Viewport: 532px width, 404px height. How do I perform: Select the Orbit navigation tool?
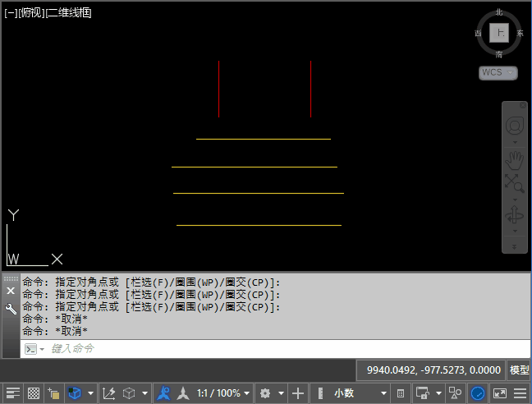pos(515,216)
